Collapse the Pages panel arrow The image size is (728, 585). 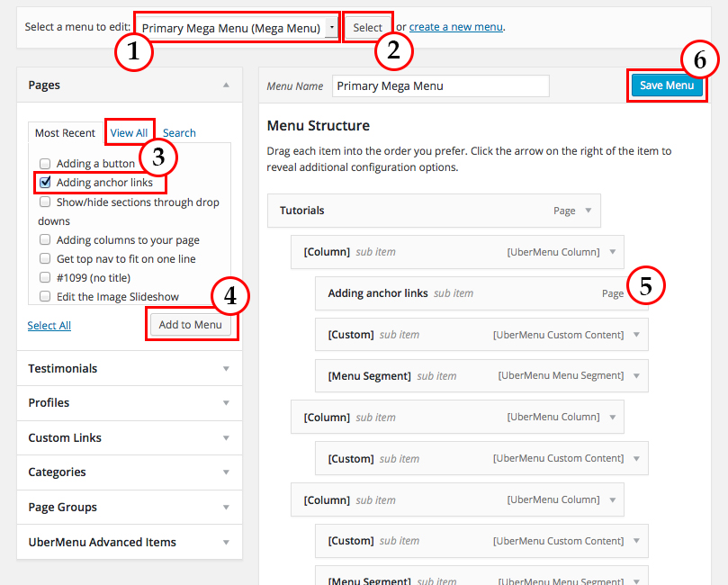226,85
